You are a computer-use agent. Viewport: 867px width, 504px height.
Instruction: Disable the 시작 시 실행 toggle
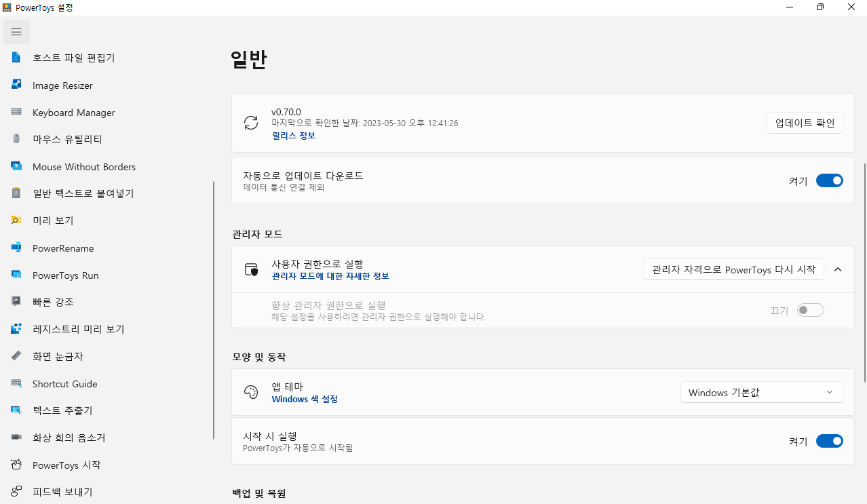(829, 441)
